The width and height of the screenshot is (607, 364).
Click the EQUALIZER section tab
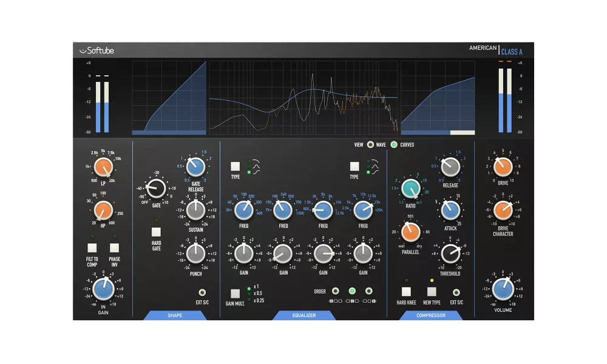[304, 315]
